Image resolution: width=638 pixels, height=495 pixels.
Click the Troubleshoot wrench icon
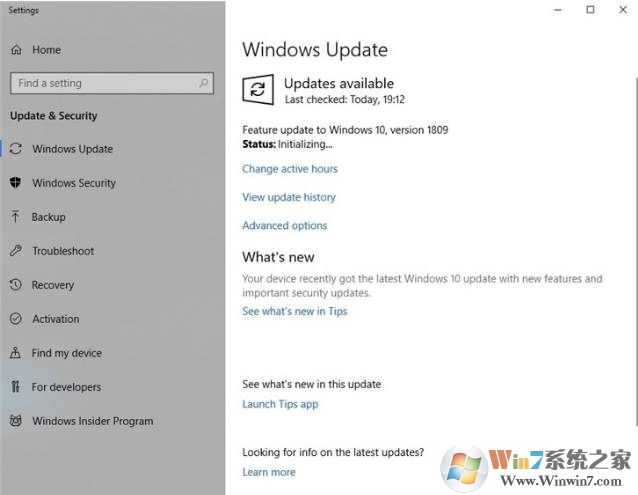pyautogui.click(x=15, y=251)
